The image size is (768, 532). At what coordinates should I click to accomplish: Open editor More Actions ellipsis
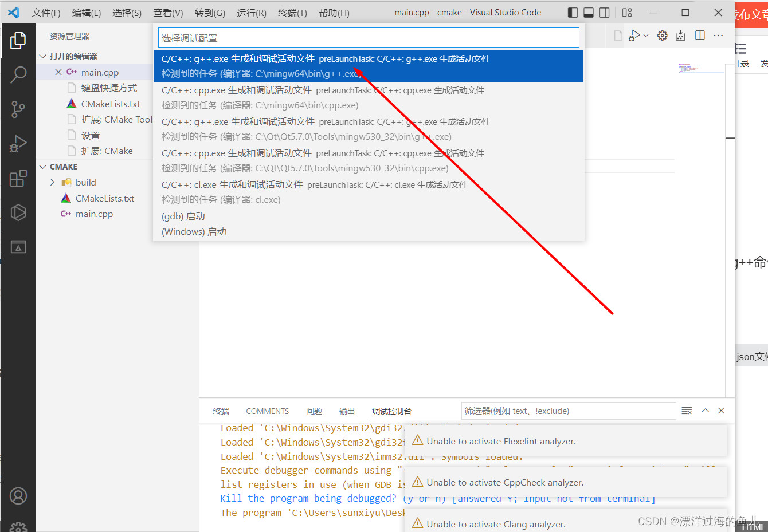point(718,36)
